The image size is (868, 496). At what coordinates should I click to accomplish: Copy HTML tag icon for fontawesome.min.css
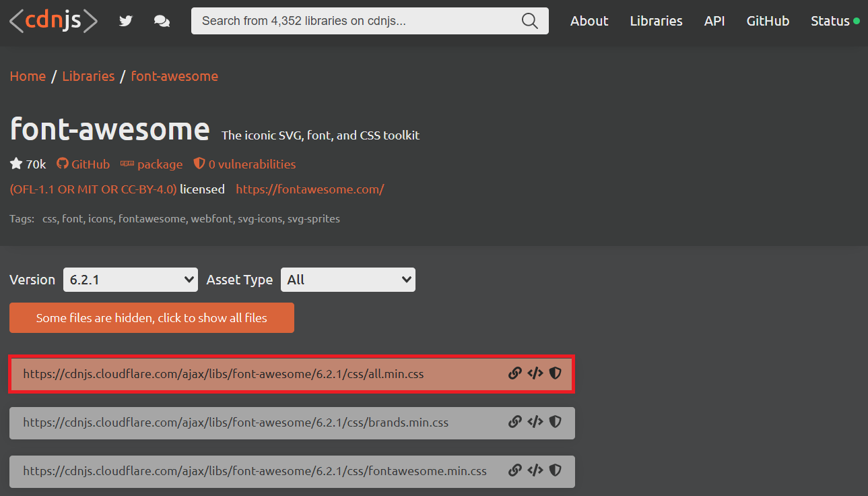(535, 470)
